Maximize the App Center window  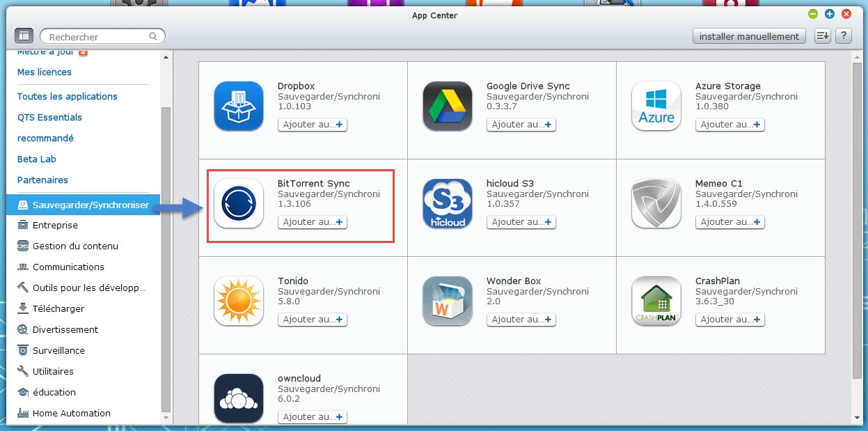(830, 14)
